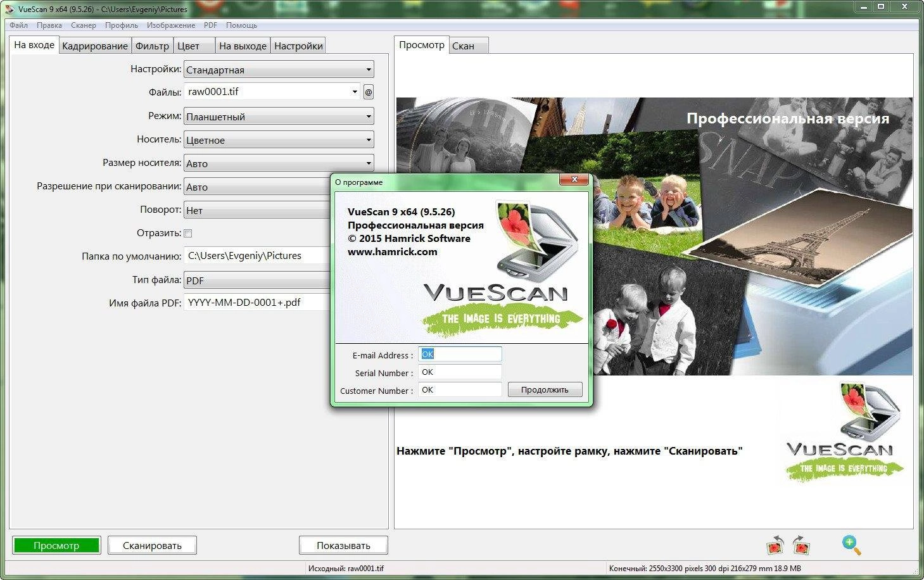The height and width of the screenshot is (580, 924).
Task: Select the Просмотр preview tab
Action: point(422,45)
